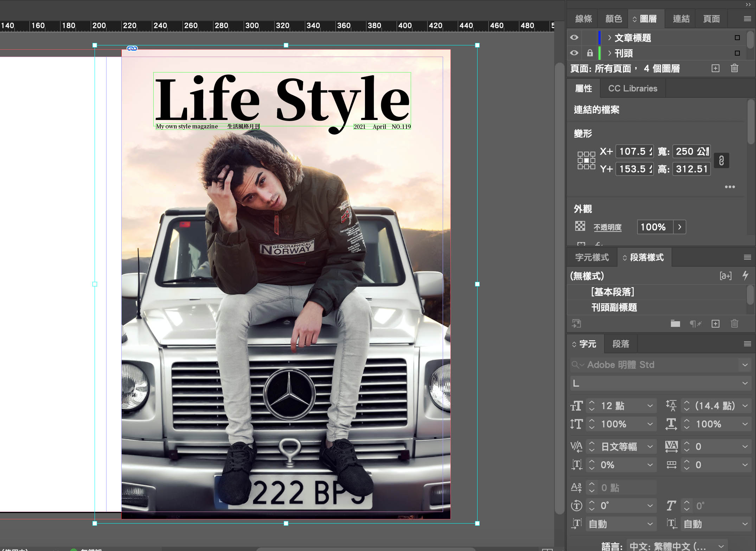The width and height of the screenshot is (756, 551).
Task: Expand the 文章標題 layer disclosure arrow
Action: pos(609,37)
